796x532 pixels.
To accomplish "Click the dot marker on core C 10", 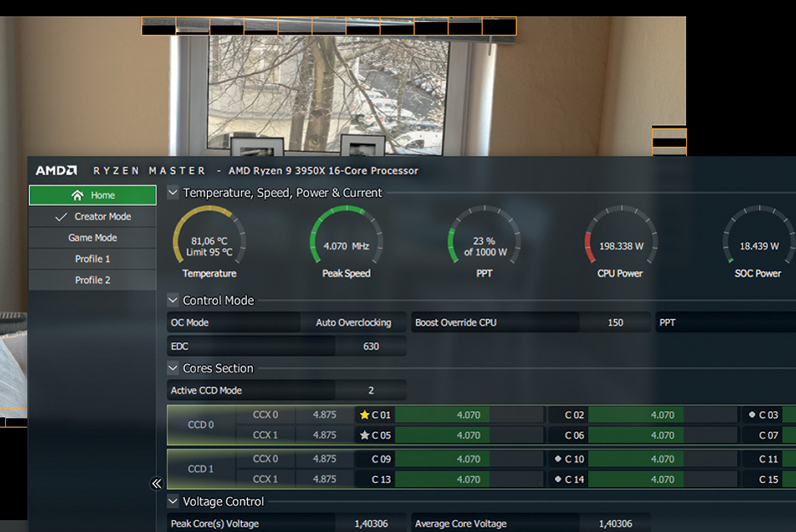I will point(558,459).
